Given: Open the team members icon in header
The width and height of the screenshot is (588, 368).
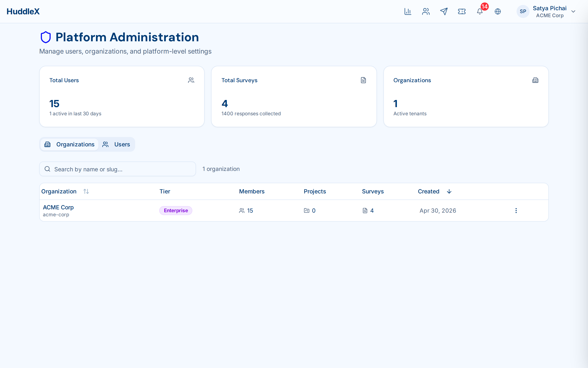Looking at the screenshot, I should click(426, 11).
